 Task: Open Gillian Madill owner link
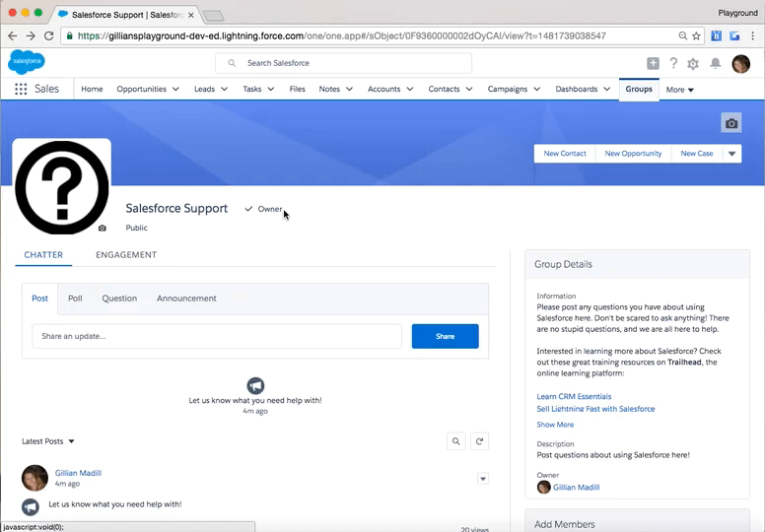click(x=576, y=487)
